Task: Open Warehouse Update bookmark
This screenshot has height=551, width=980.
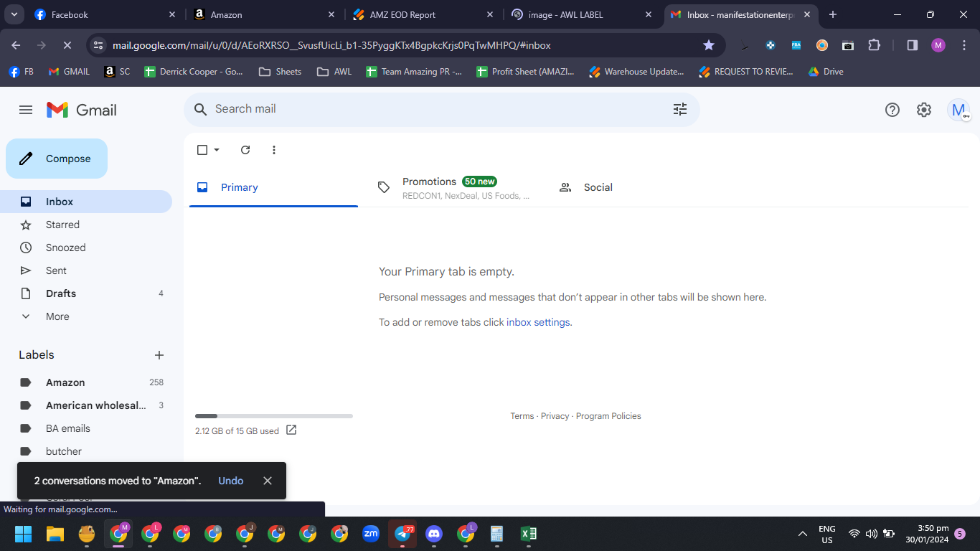Action: tap(636, 72)
